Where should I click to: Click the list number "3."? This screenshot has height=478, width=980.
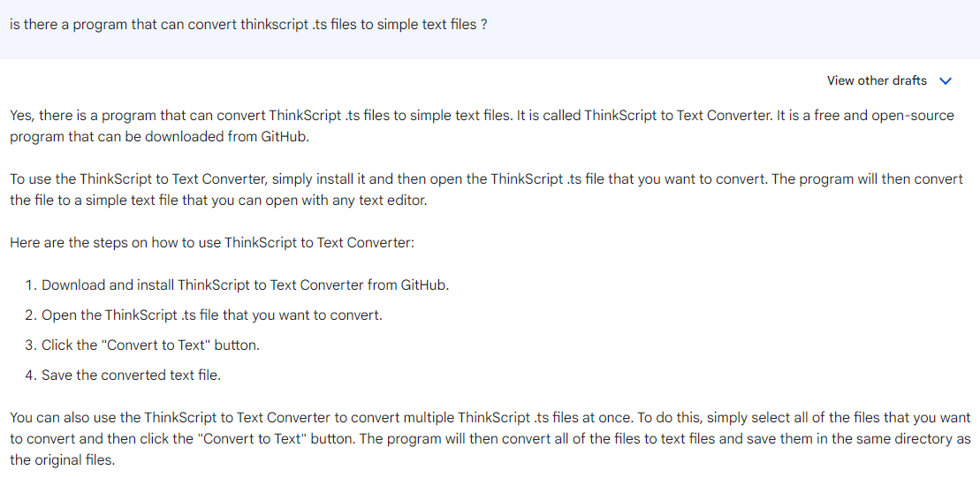coord(31,345)
